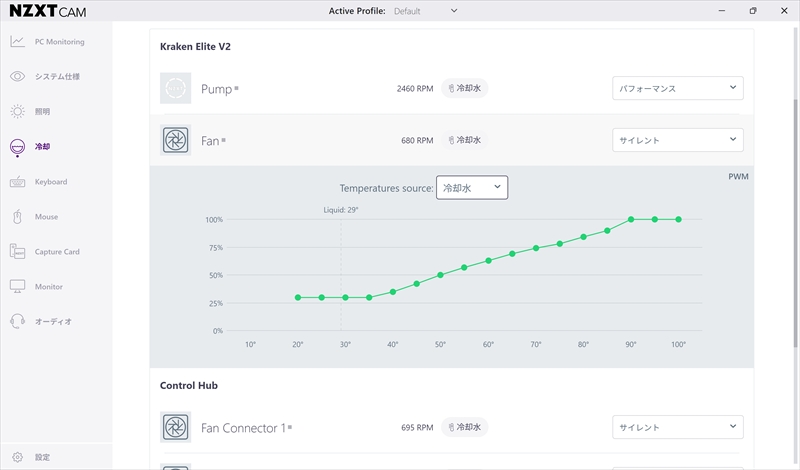Click the Capture Card icon in sidebar

click(x=17, y=252)
